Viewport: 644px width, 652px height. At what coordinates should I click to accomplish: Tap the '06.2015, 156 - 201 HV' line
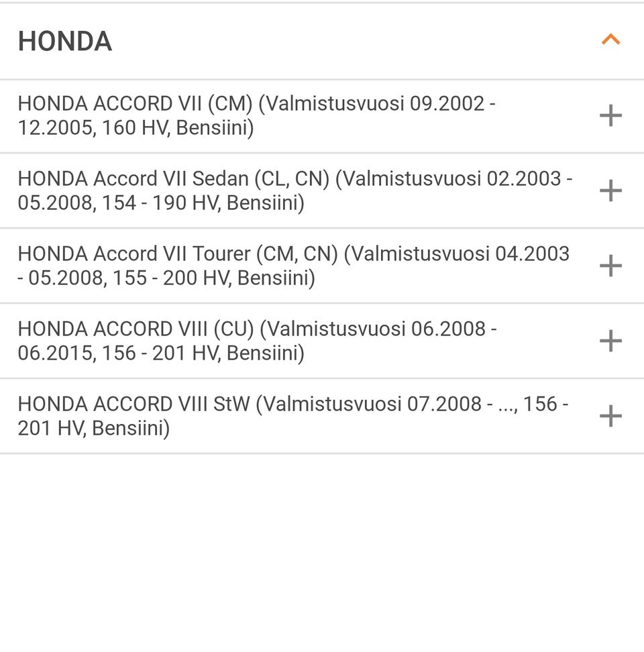161,353
